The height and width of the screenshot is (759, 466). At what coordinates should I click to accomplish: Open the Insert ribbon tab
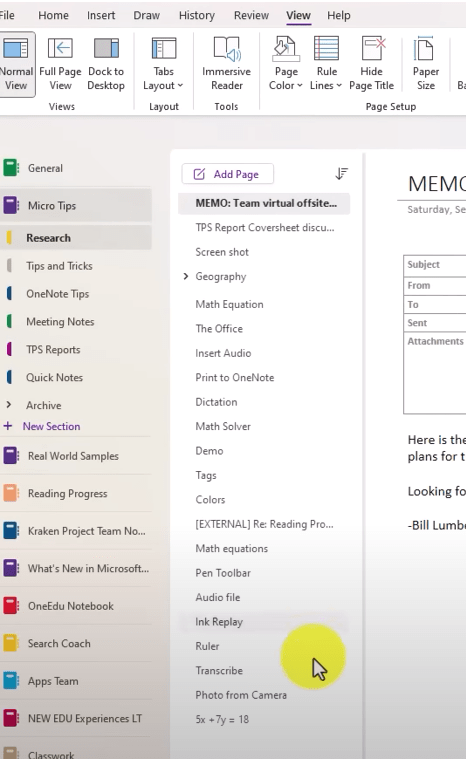(101, 15)
